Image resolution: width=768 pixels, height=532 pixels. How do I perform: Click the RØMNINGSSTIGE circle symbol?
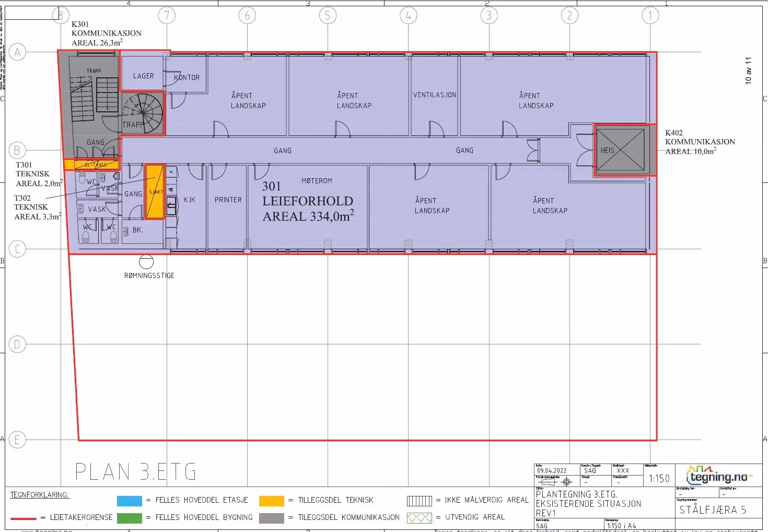(x=146, y=261)
